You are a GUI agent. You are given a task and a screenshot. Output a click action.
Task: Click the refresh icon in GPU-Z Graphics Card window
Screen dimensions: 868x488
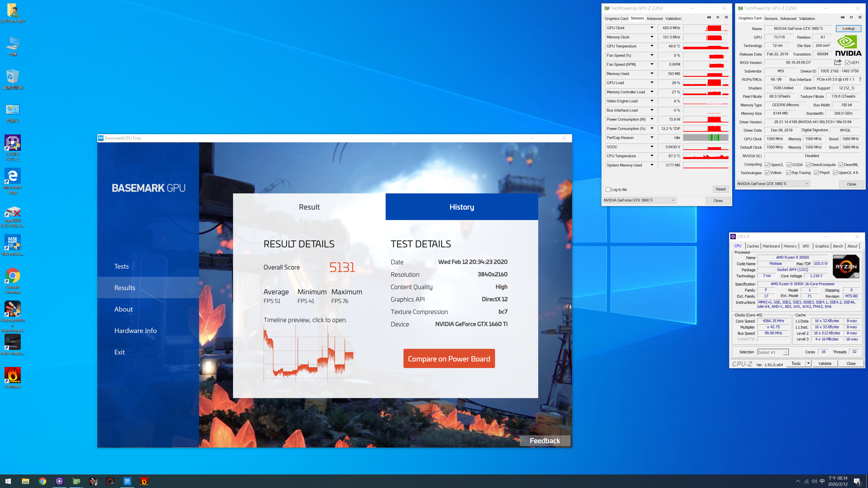click(x=851, y=17)
